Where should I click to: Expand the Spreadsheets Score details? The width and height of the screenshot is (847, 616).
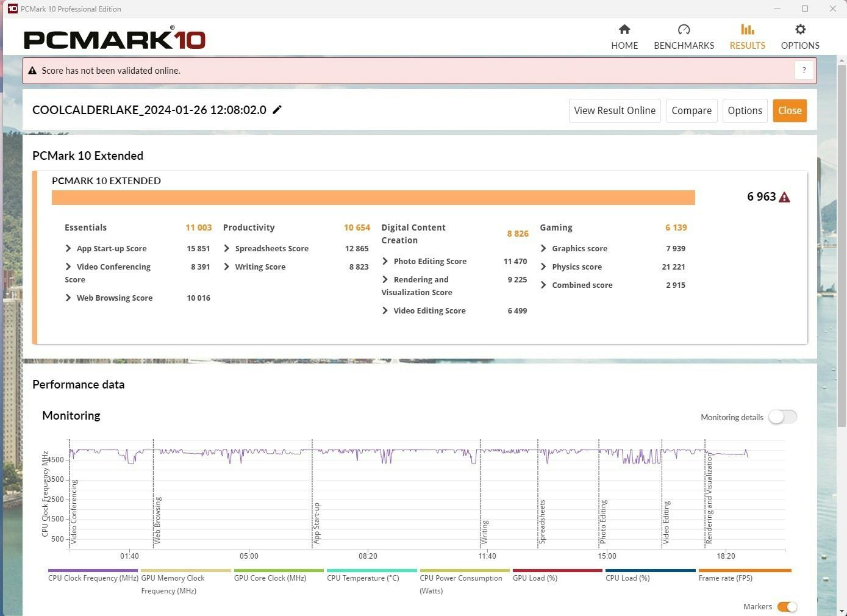227,248
